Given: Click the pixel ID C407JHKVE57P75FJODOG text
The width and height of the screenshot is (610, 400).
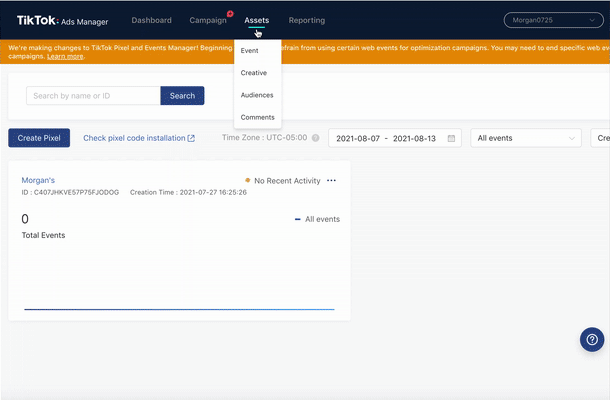Looking at the screenshot, I should point(70,192).
